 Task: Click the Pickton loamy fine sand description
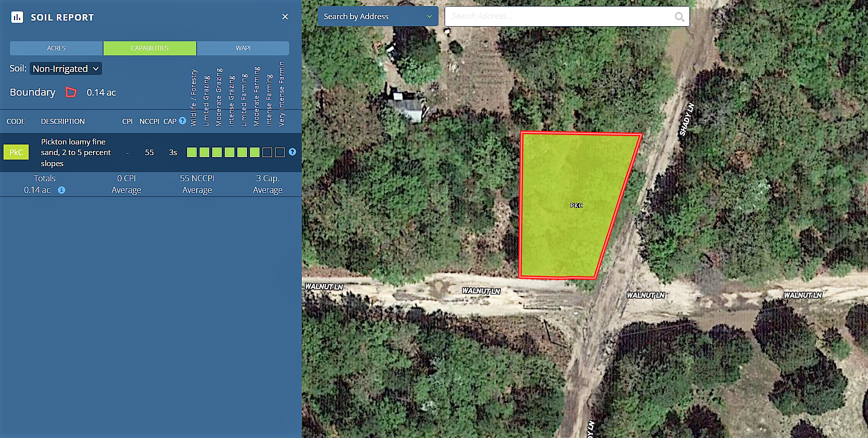75,153
